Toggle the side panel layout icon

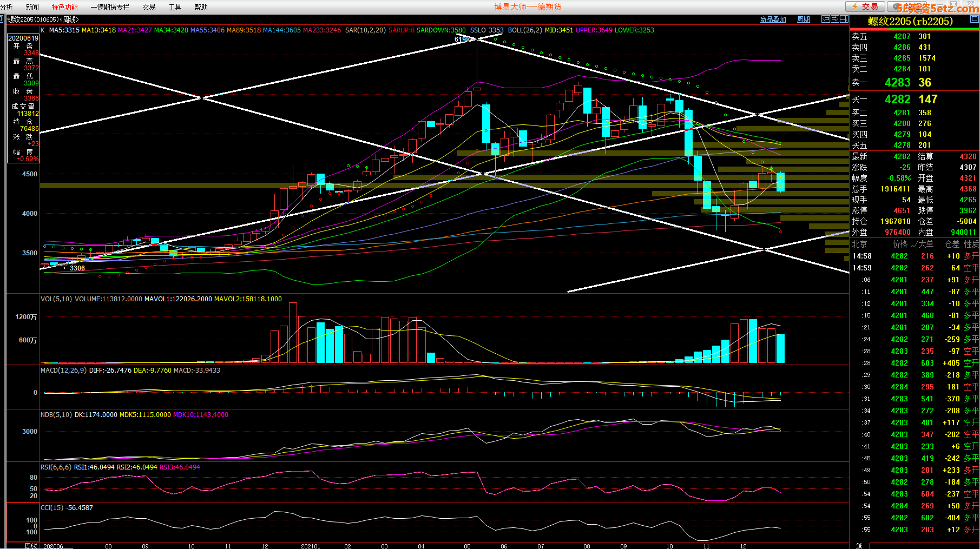pos(844,19)
